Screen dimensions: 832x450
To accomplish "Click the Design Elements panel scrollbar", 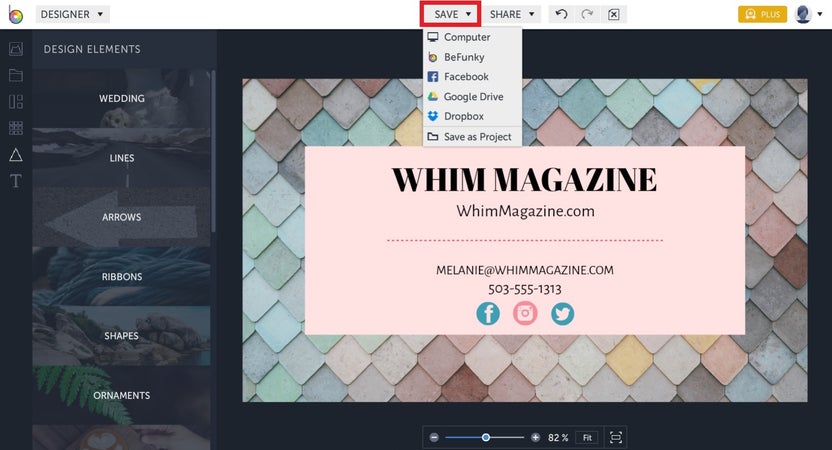I will [x=213, y=151].
